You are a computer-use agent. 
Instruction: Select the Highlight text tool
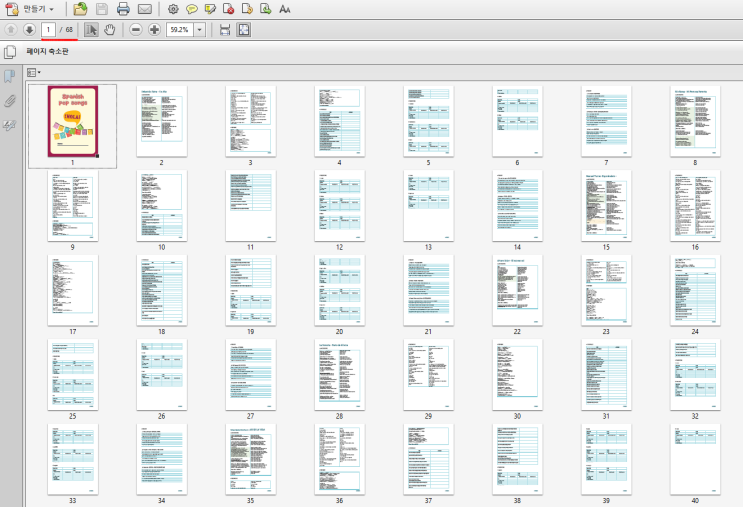tap(210, 9)
